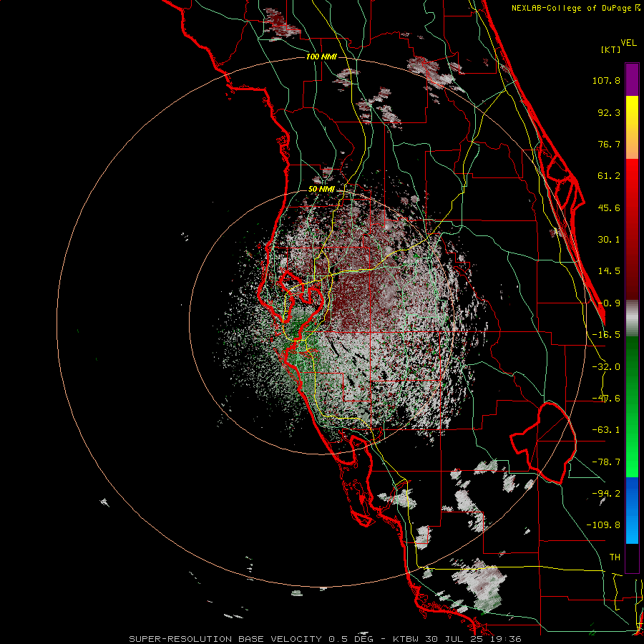Click the -63.1 velocity scale label
Viewport: 644px width, 644px height.
pos(606,430)
